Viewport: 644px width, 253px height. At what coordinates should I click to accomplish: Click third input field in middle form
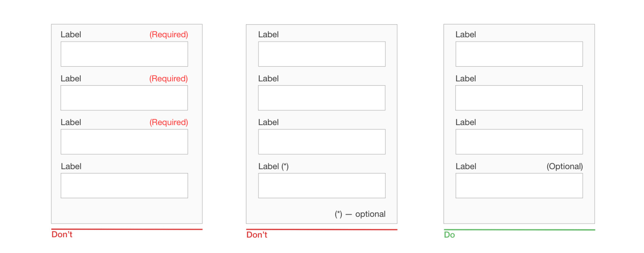point(322,142)
